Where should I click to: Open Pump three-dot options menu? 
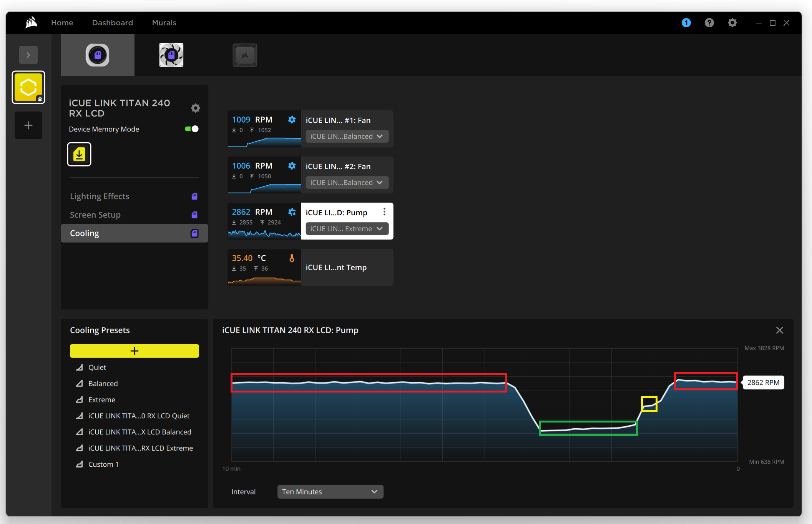[x=384, y=212]
